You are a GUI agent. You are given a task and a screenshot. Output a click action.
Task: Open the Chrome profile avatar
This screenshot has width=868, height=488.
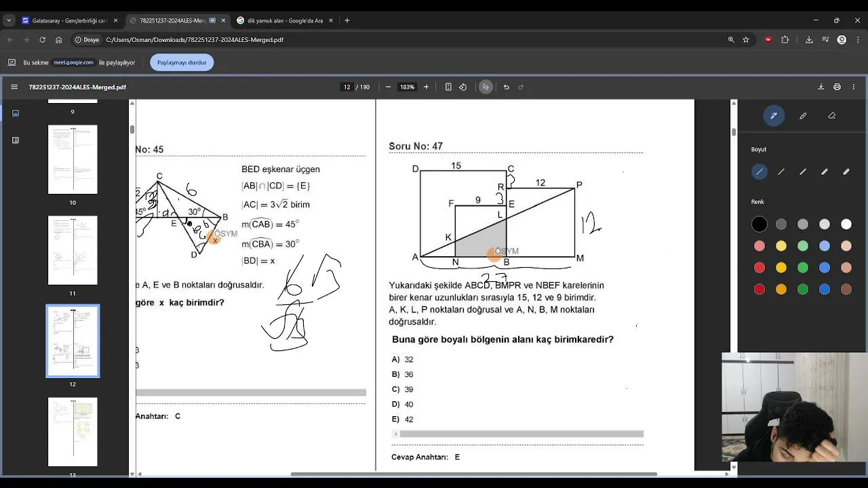pyautogui.click(x=842, y=40)
